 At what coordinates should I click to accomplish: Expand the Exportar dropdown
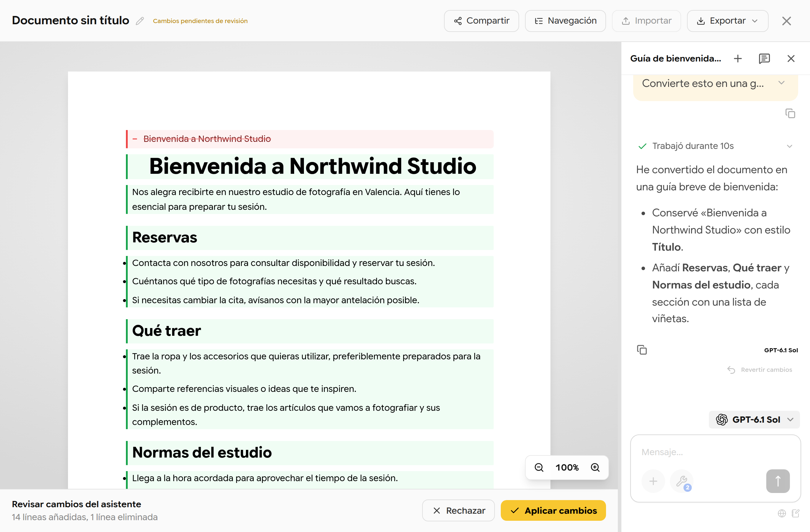[727, 21]
